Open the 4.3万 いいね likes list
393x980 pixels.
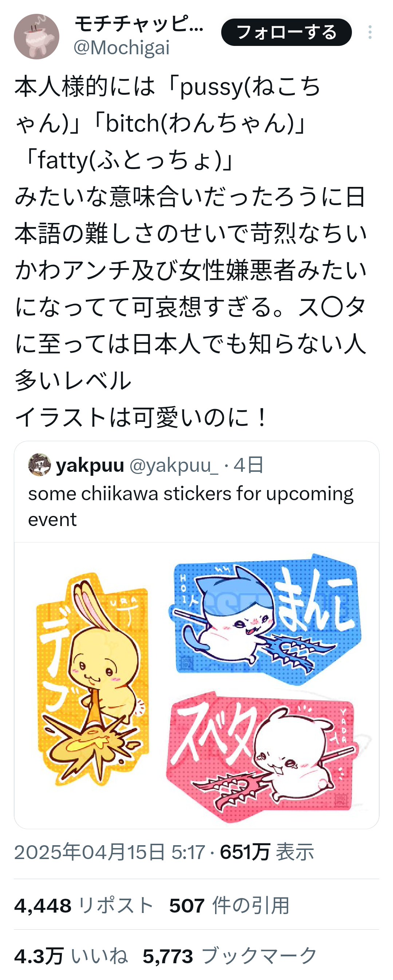(71, 956)
